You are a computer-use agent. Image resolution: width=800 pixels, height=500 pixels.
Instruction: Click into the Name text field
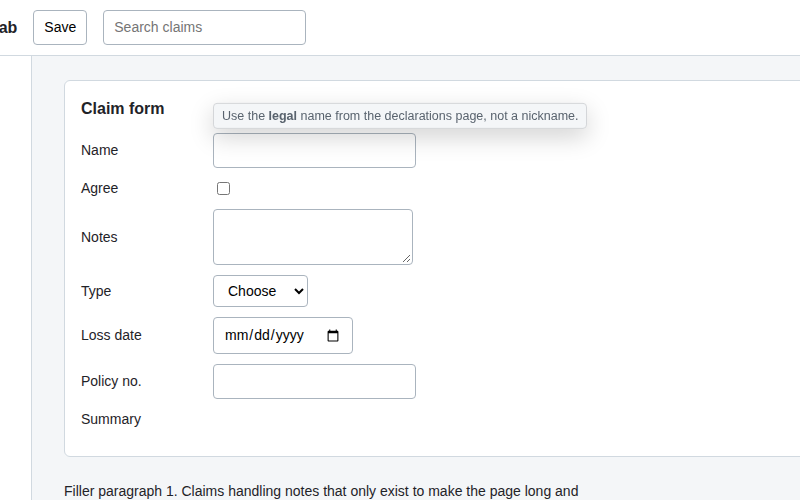314,151
